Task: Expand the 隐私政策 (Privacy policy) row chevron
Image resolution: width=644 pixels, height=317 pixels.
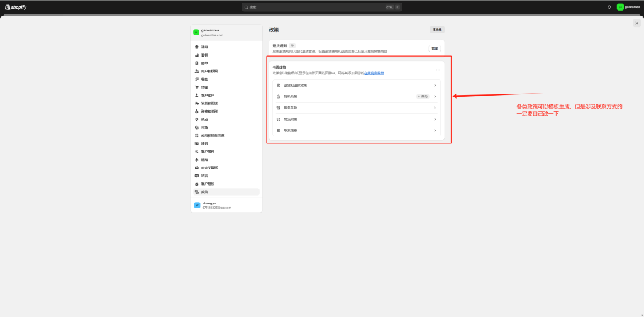Action: click(x=435, y=96)
